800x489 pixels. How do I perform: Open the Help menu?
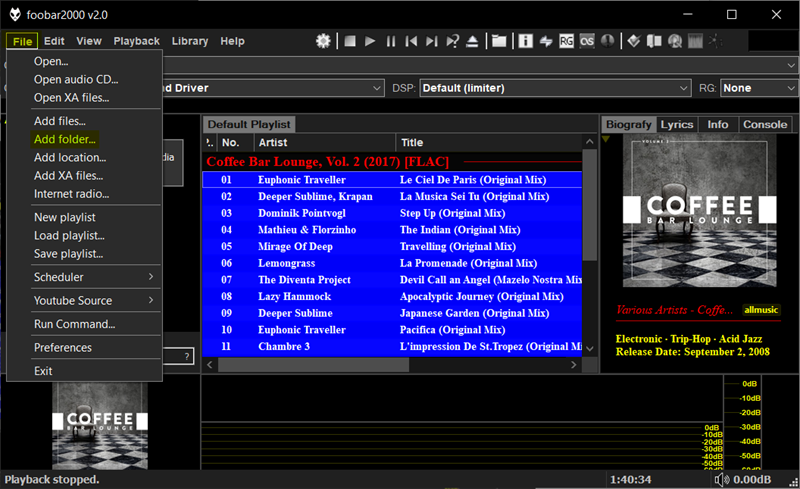(232, 41)
